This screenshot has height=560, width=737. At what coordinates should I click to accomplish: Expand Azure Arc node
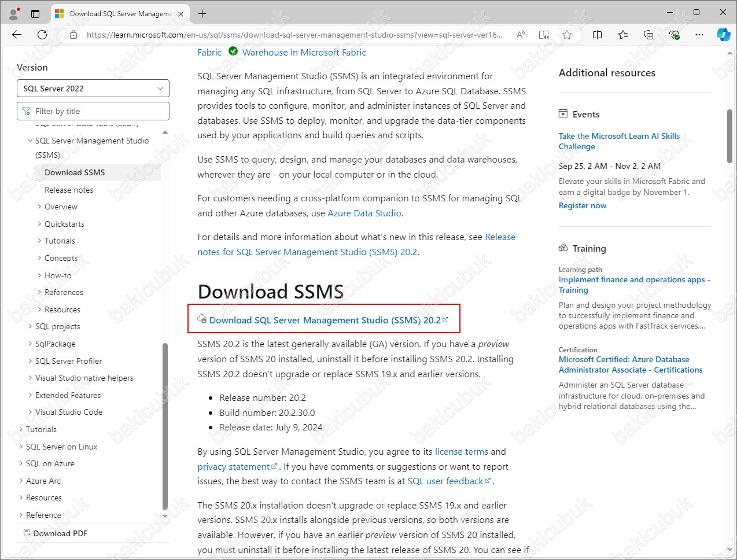(x=21, y=481)
